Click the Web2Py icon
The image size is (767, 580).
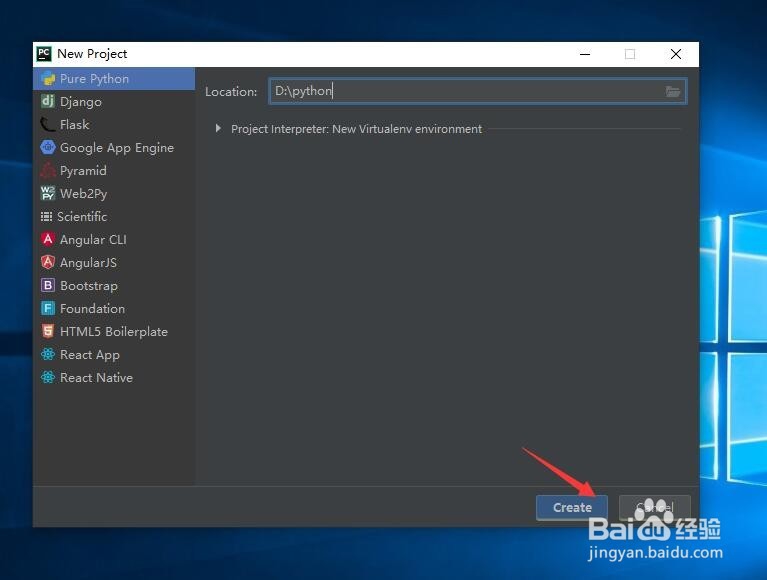pyautogui.click(x=48, y=193)
